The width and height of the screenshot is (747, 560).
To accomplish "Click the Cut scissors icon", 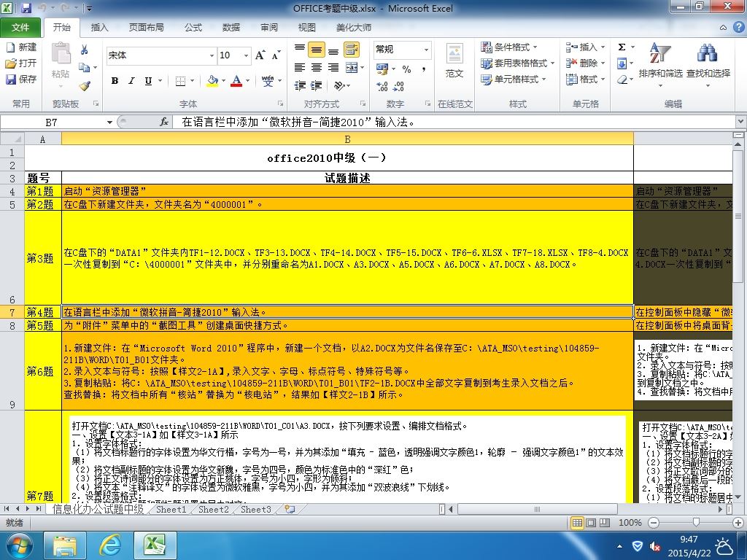I will [85, 50].
